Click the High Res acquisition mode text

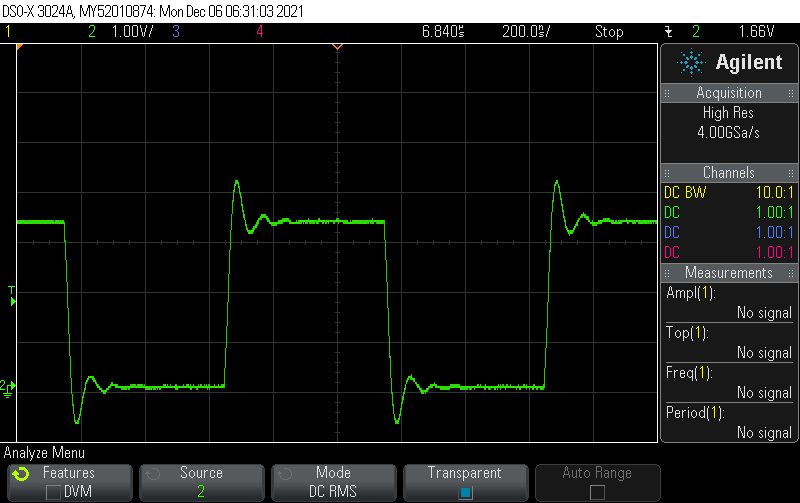(728, 113)
